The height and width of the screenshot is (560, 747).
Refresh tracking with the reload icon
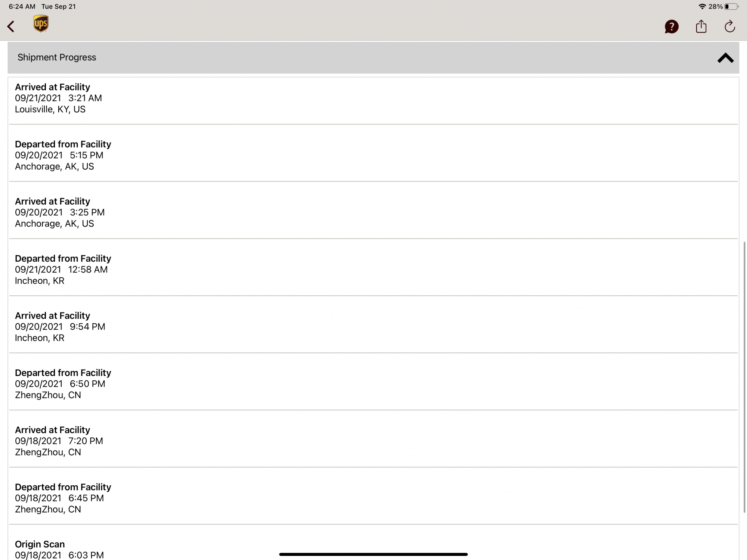coord(729,26)
